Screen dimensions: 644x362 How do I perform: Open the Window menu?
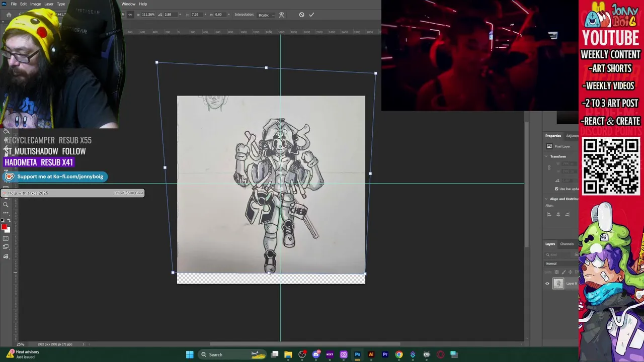click(128, 4)
